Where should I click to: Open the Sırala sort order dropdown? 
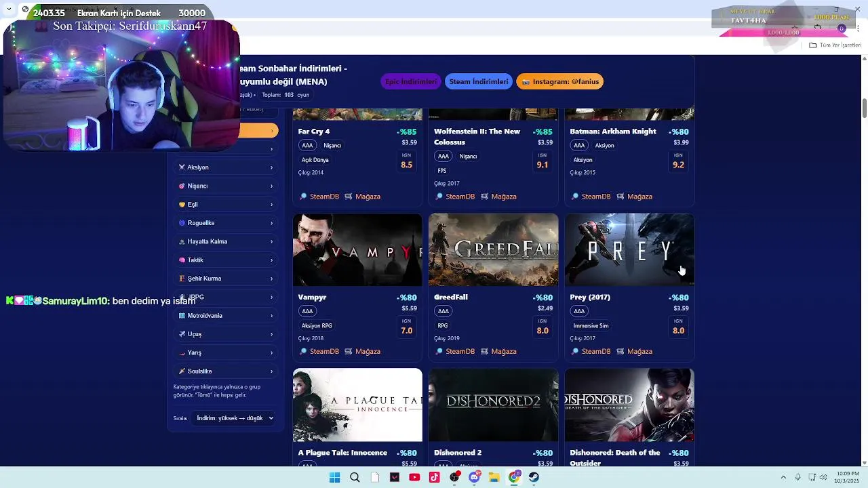coord(234,418)
